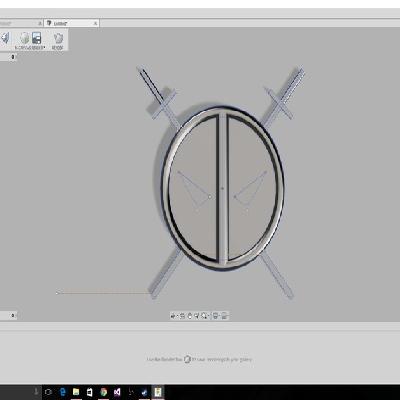Select the Zoom tool in navigation bar
This screenshot has height=400, width=400.
[197, 316]
